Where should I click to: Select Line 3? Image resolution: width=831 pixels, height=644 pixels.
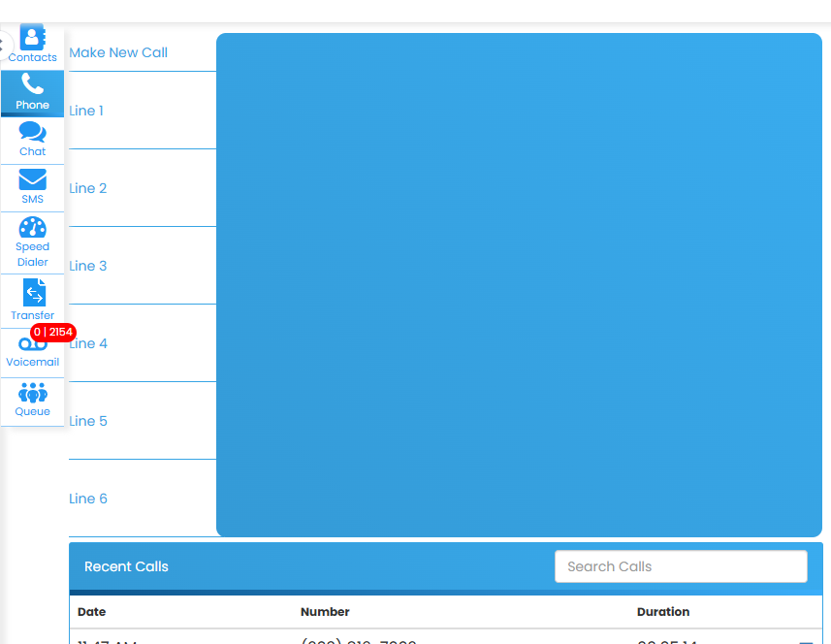88,266
